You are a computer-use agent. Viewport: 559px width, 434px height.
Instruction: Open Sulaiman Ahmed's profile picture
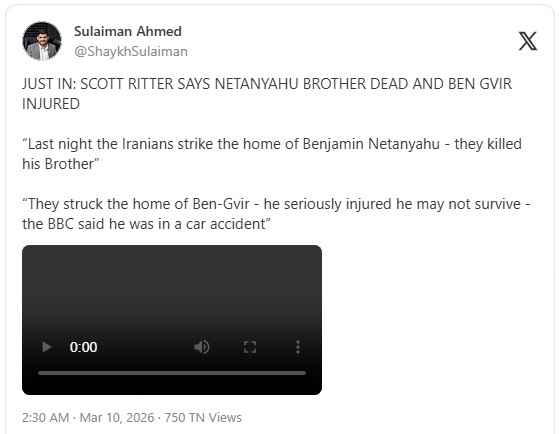pyautogui.click(x=42, y=41)
